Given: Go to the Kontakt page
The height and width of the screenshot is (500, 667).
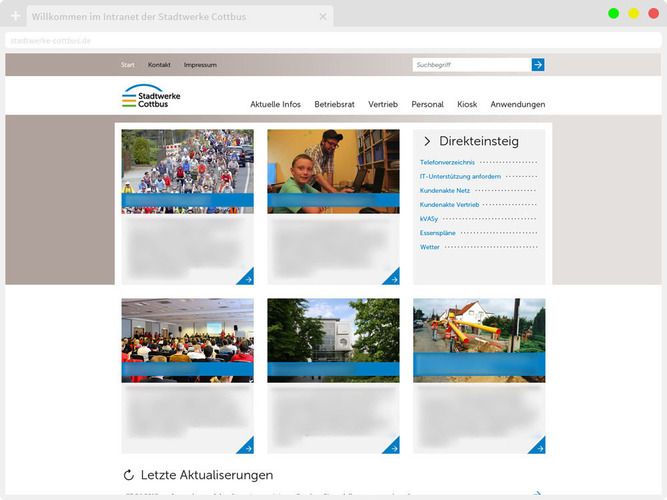Looking at the screenshot, I should tap(159, 65).
